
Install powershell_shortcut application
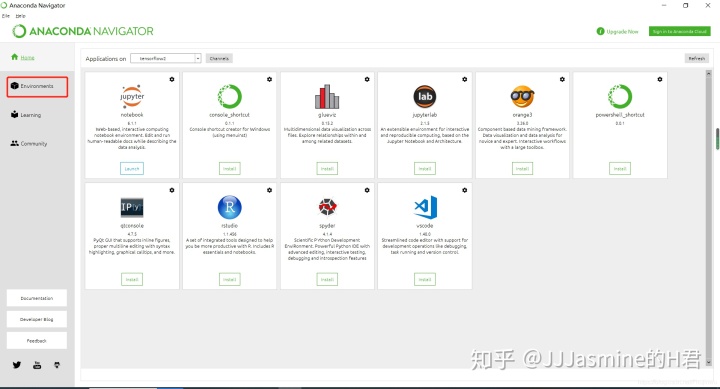tap(620, 169)
